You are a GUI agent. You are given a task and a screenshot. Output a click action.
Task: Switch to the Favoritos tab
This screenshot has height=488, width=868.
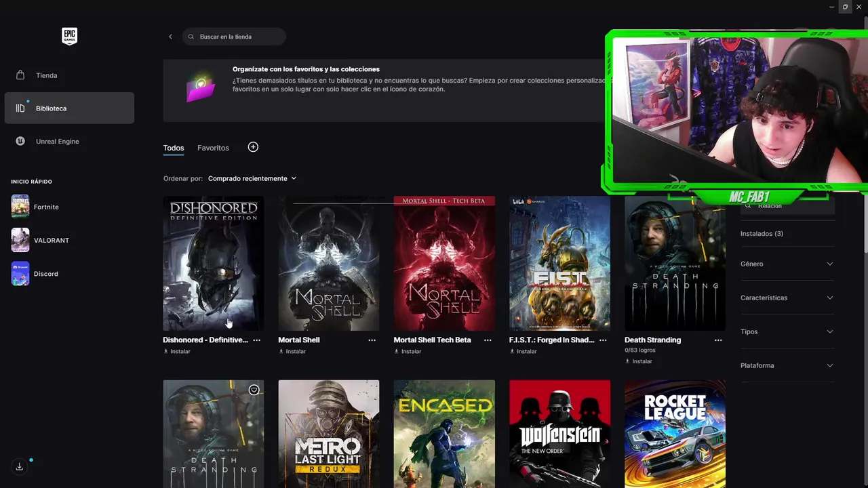click(213, 148)
